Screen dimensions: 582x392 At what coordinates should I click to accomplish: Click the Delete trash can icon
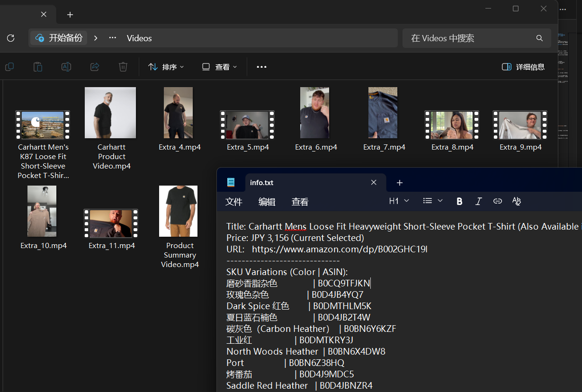123,67
